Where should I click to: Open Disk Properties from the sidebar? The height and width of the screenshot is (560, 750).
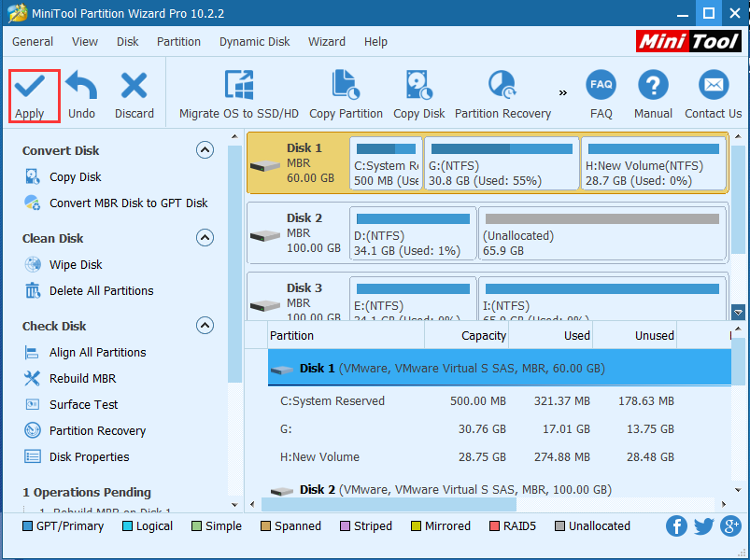click(77, 456)
